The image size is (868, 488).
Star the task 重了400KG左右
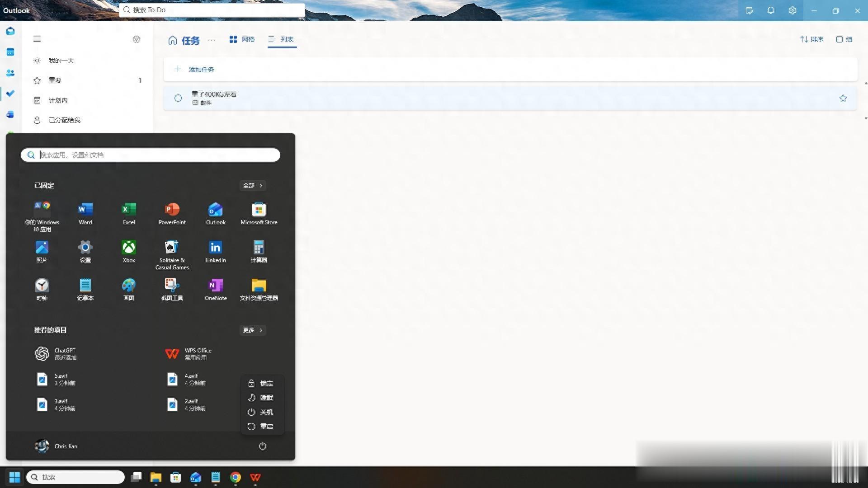[x=843, y=98]
